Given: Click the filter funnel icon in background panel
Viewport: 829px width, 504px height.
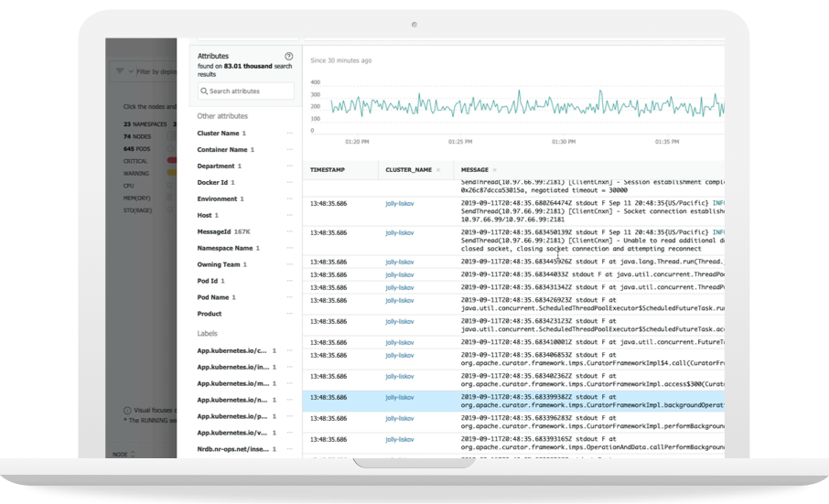Looking at the screenshot, I should pos(120,70).
